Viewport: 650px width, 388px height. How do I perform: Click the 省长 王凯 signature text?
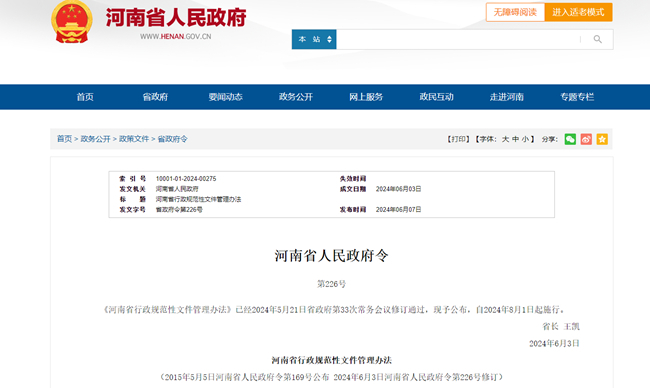tap(561, 327)
